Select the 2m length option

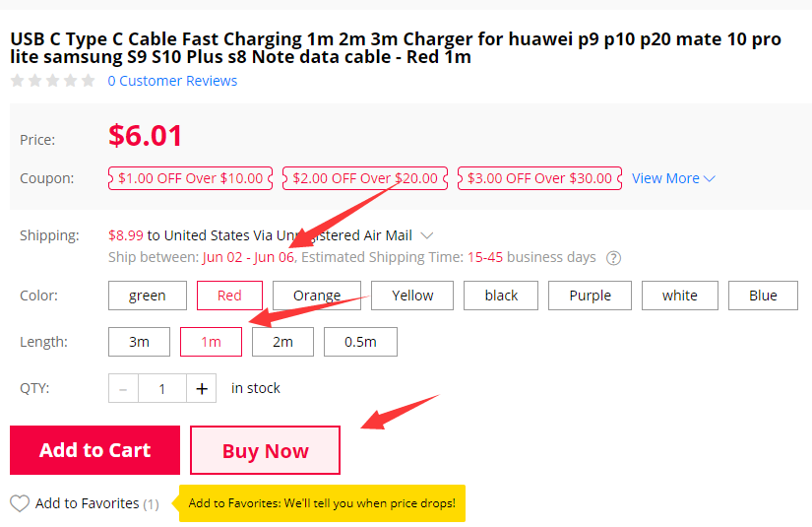(x=282, y=342)
